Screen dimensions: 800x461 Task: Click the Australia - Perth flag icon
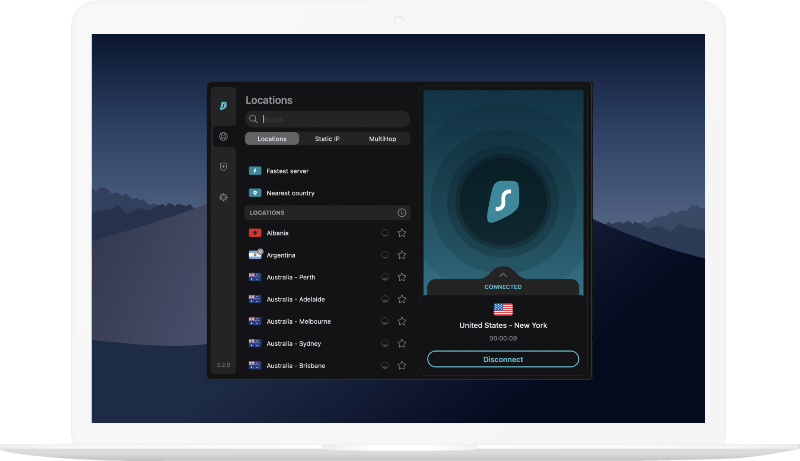(255, 277)
